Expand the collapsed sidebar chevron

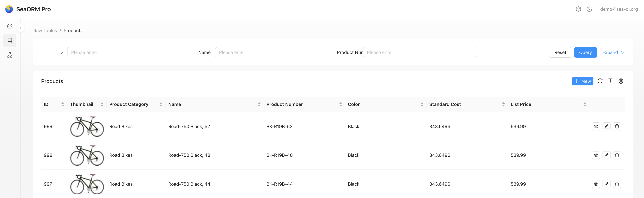tap(21, 28)
